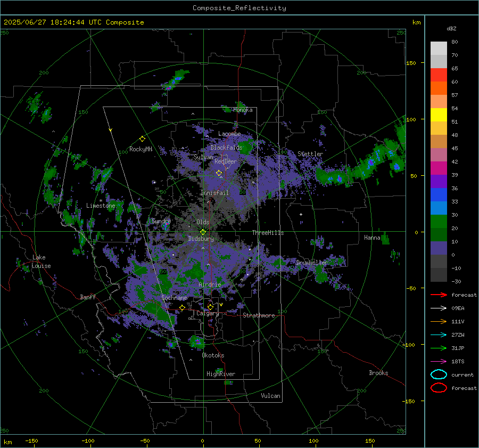Click the Hanna city label
This screenshot has width=479, height=448.
point(372,238)
